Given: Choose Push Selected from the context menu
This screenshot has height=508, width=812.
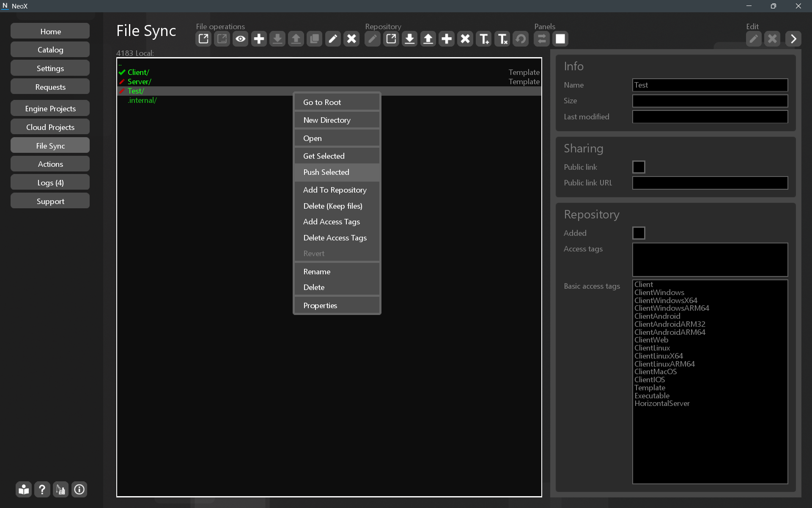Looking at the screenshot, I should [x=326, y=172].
